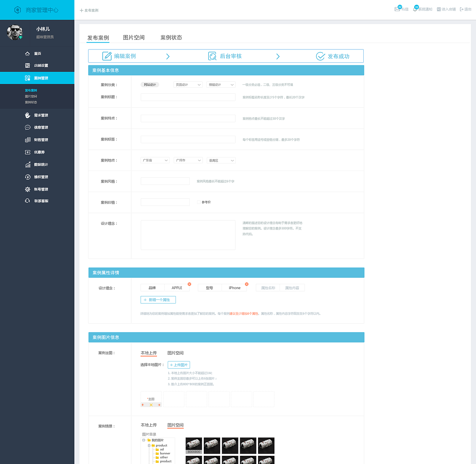Image resolution: width=476 pixels, height=464 pixels.
Task: Click the 后台审核 review step icon
Action: 212,56
